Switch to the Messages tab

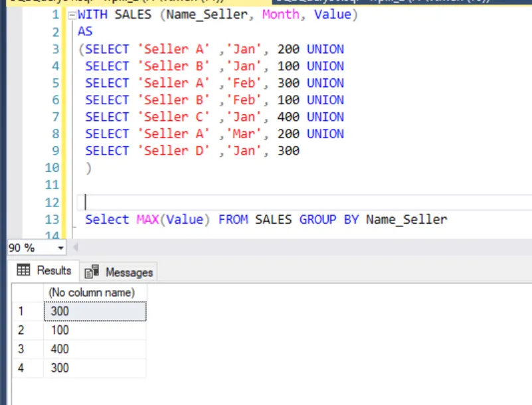pos(118,272)
